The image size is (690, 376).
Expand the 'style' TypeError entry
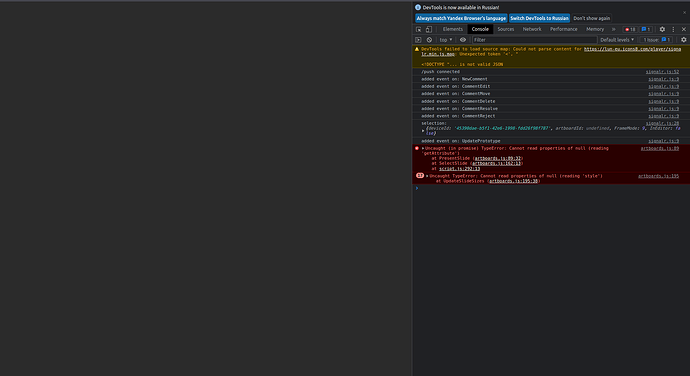(427, 176)
